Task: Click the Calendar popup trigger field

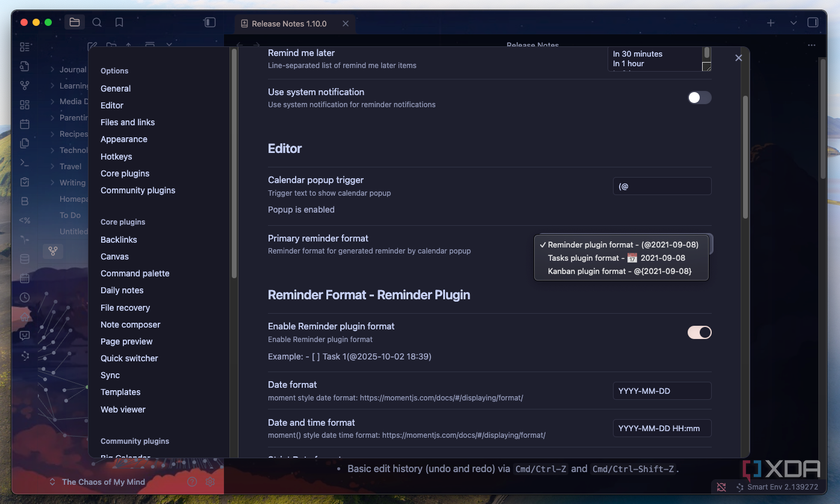Action: click(662, 186)
